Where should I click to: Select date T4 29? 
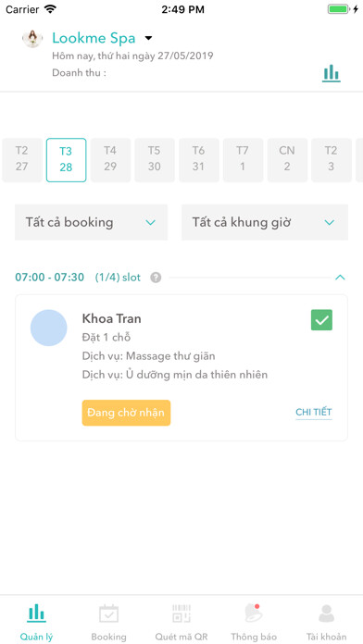tap(110, 160)
